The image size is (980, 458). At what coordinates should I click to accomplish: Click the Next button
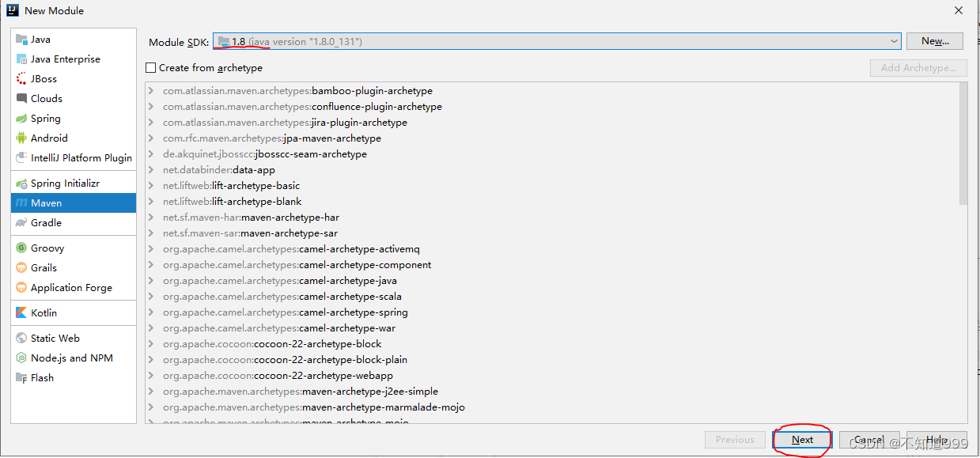point(802,440)
